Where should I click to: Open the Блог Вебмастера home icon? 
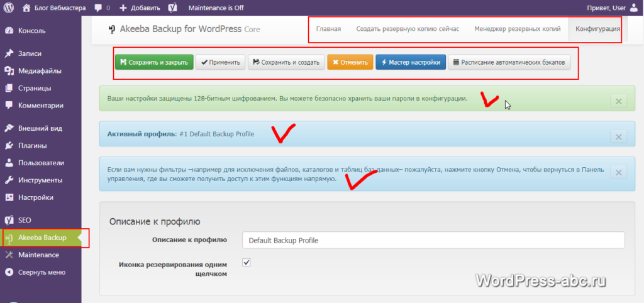(26, 8)
